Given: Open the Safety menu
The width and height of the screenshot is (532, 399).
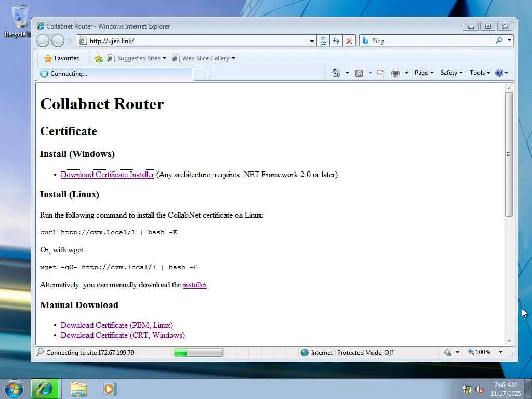Looking at the screenshot, I should pyautogui.click(x=451, y=73).
